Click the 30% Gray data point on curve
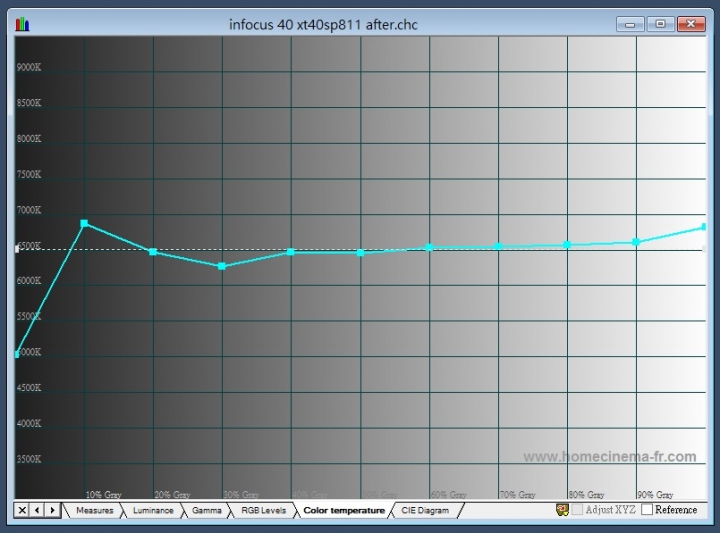 point(222,266)
